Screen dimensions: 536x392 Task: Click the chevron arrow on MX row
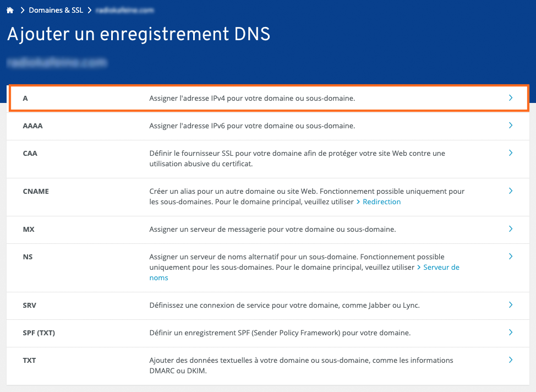tap(511, 229)
